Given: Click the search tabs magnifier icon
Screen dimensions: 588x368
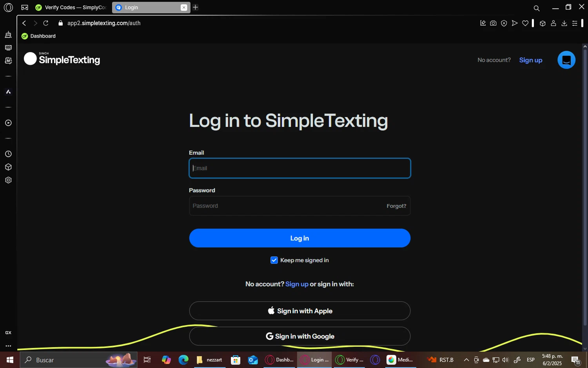Looking at the screenshot, I should pyautogui.click(x=537, y=8).
